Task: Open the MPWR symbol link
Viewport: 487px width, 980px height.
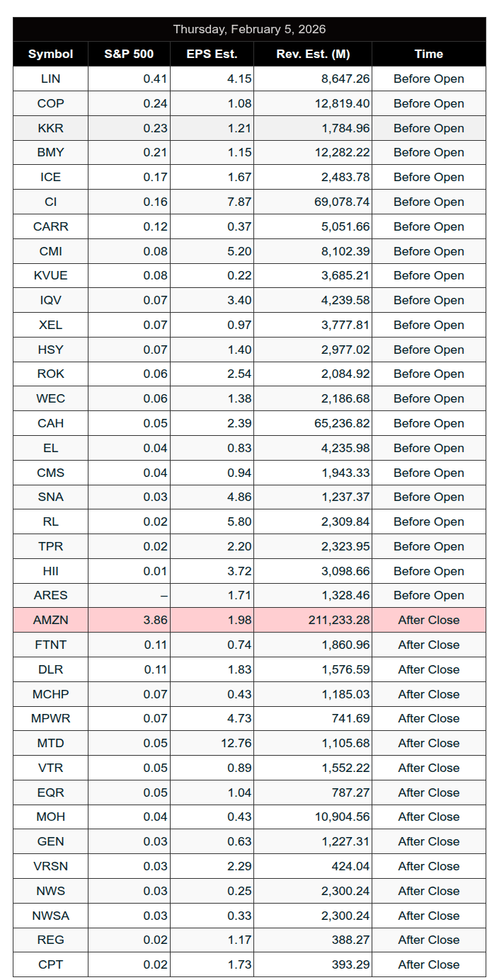Action: click(x=50, y=718)
